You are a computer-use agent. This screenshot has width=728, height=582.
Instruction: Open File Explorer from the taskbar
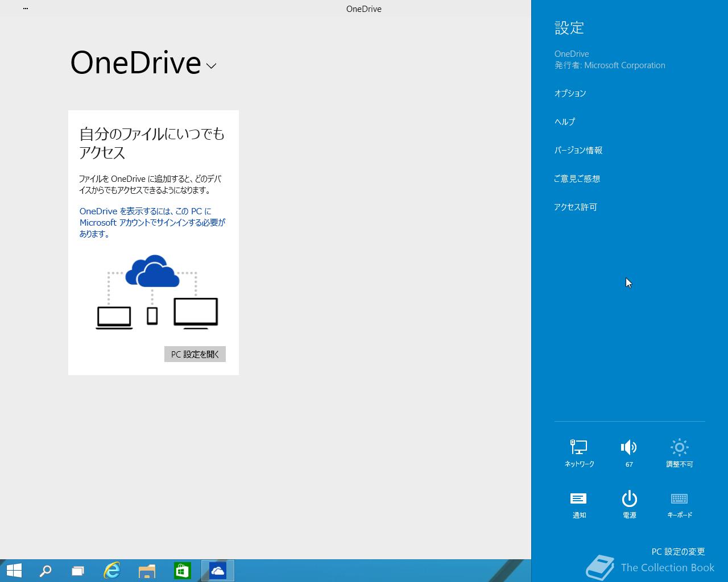147,571
